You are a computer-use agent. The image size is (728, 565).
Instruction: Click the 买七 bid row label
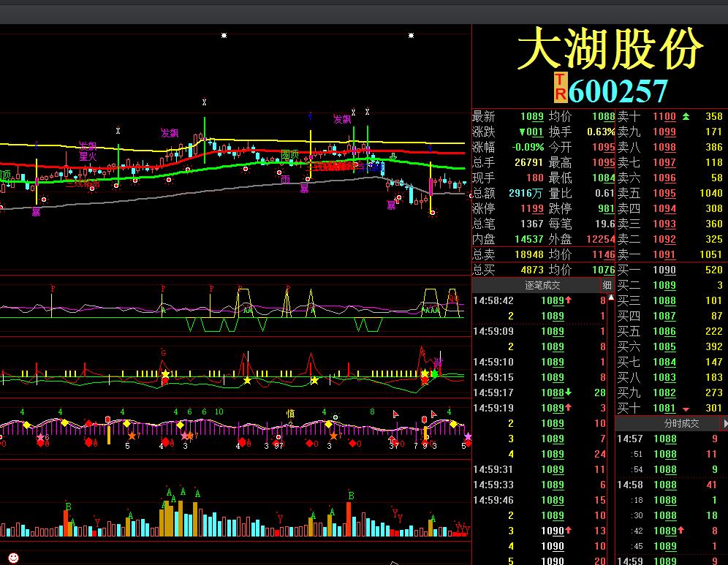(x=629, y=362)
